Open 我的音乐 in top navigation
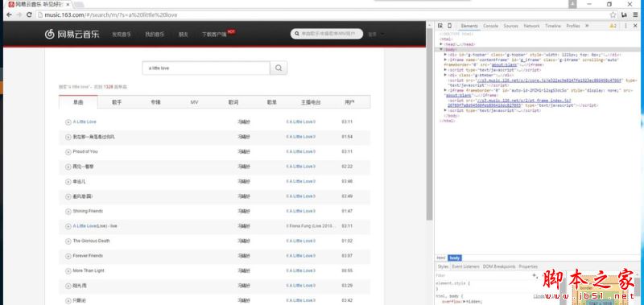The image size is (644, 305). pyautogui.click(x=155, y=35)
